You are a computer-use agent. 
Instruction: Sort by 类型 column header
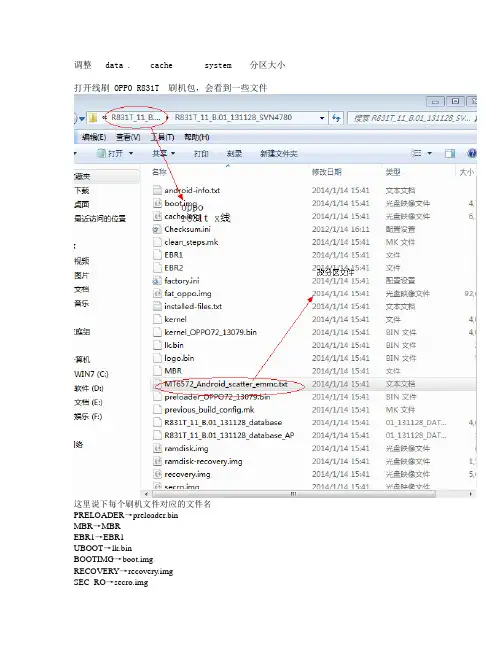coord(393,172)
